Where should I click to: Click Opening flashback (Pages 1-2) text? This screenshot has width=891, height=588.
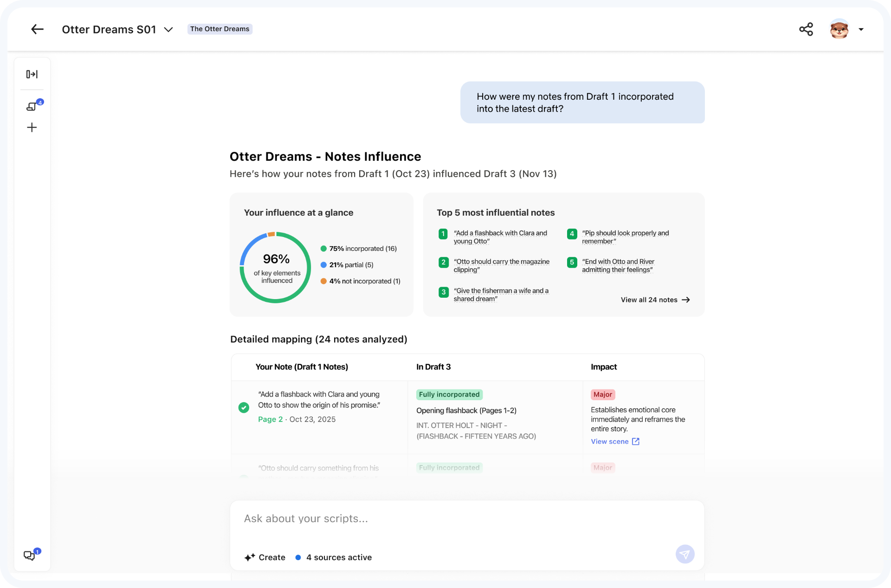[x=466, y=410]
